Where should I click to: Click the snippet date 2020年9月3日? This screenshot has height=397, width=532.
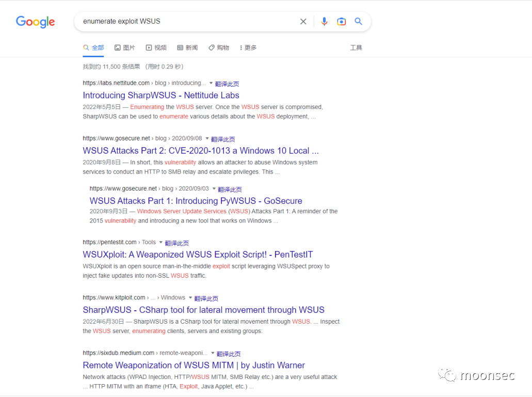pyautogui.click(x=108, y=211)
